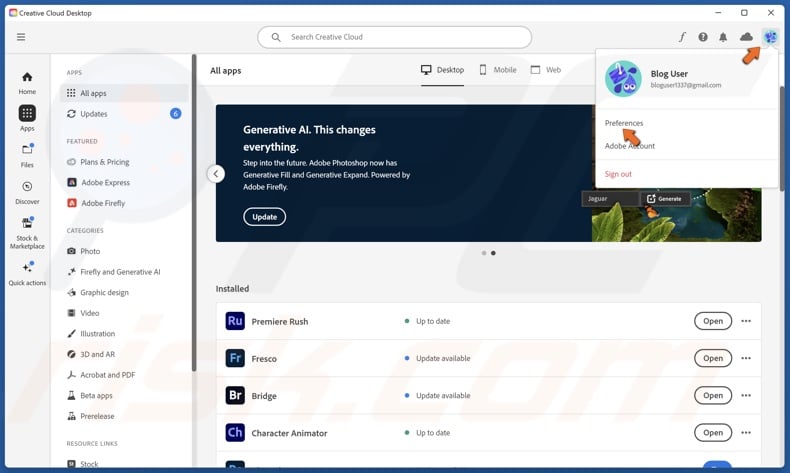
Task: Click Premiere Rush app icon
Action: (x=235, y=321)
